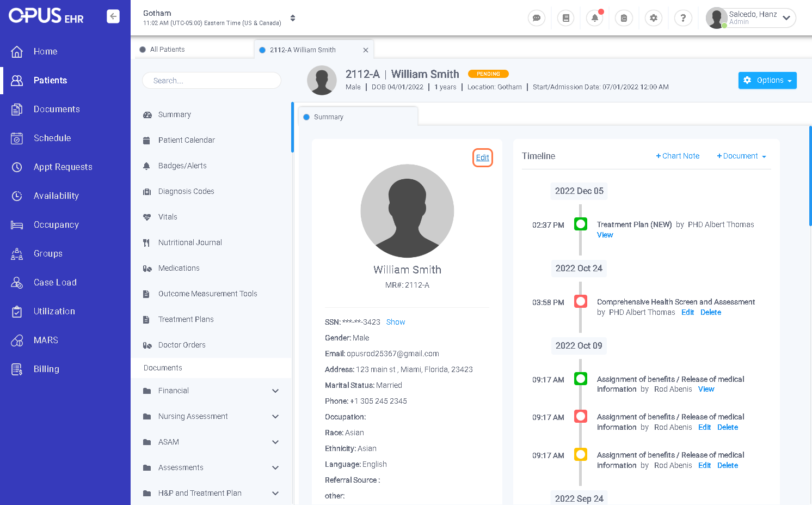Open the +Document dropdown in Timeline

(741, 156)
